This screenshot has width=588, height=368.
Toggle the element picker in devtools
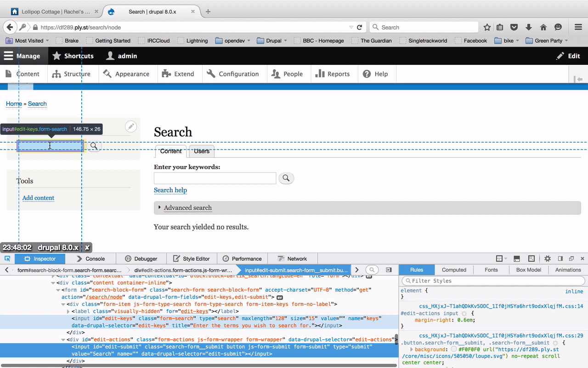pyautogui.click(x=7, y=259)
